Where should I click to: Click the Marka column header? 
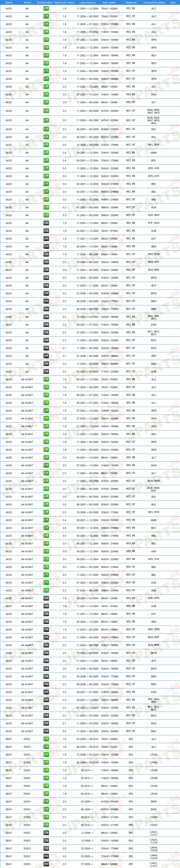pos(9,2)
